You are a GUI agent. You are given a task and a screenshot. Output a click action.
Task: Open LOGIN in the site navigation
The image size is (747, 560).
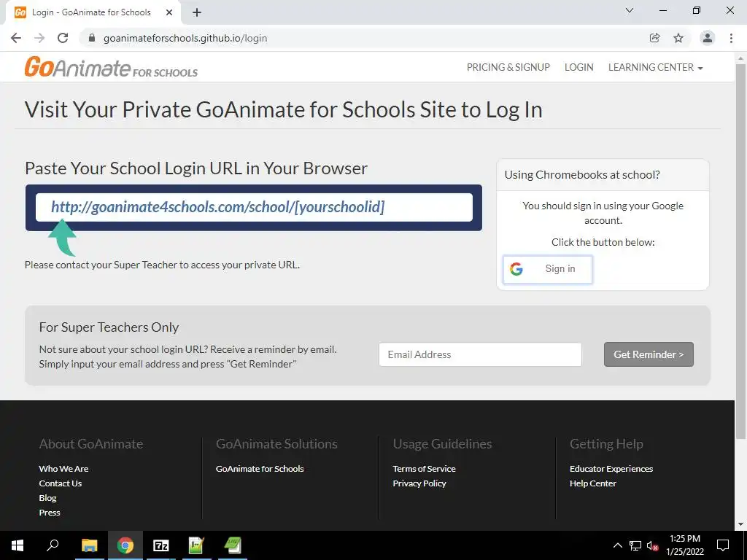(578, 67)
